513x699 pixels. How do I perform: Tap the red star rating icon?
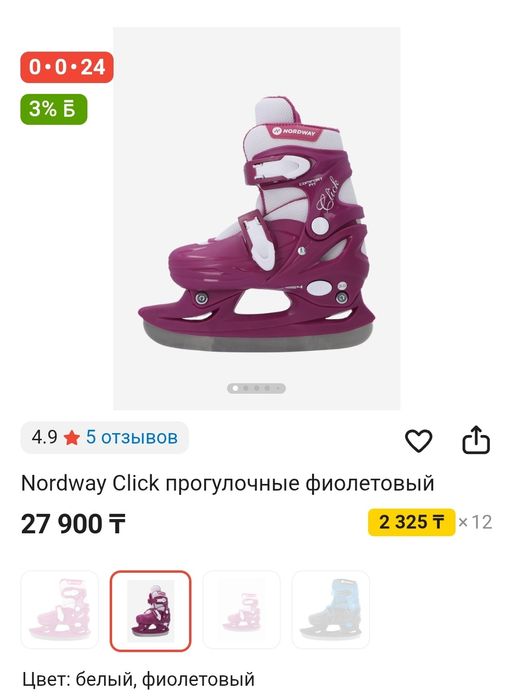point(71,438)
